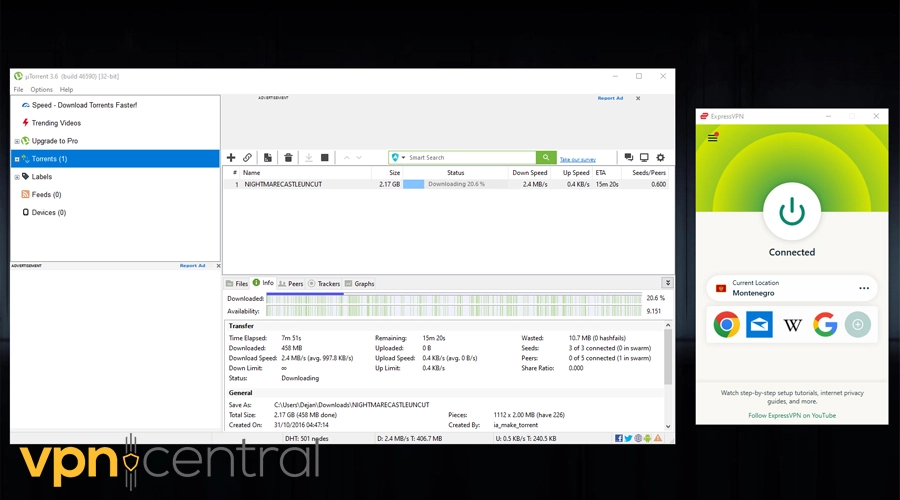900x500 pixels.
Task: Launch Google shortcut in ExpressVPN
Action: tap(825, 324)
